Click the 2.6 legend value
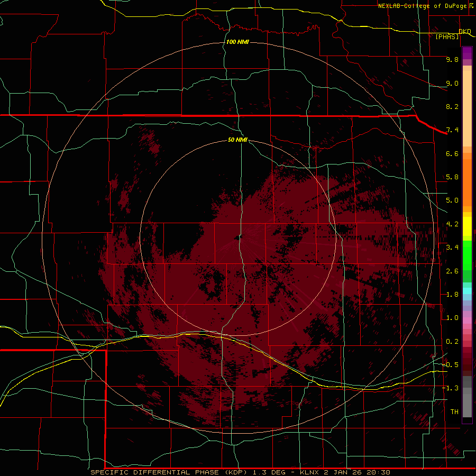This screenshot has width=476, height=476. point(452,271)
